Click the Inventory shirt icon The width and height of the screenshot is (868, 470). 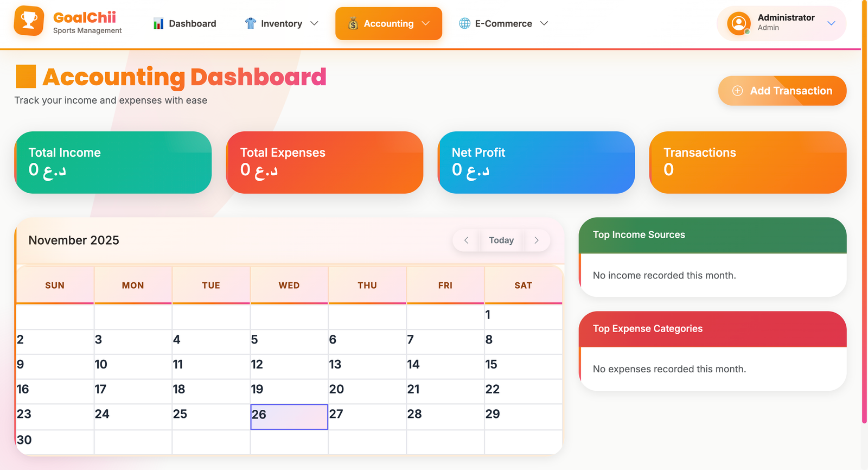click(x=250, y=23)
